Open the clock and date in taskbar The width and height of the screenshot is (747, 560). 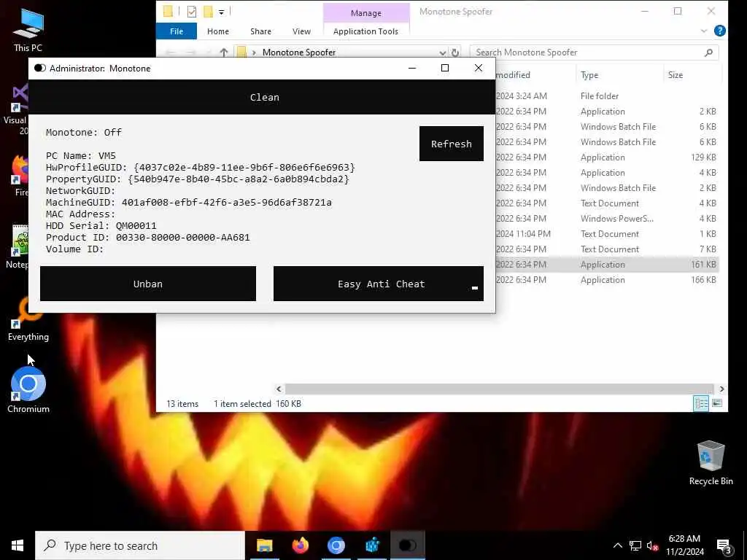(684, 545)
